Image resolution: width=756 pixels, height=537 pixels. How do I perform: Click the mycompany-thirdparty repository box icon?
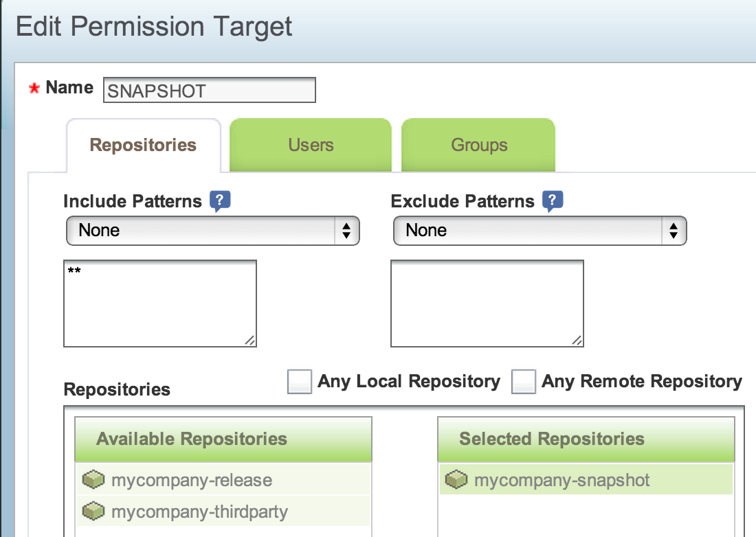click(x=93, y=512)
